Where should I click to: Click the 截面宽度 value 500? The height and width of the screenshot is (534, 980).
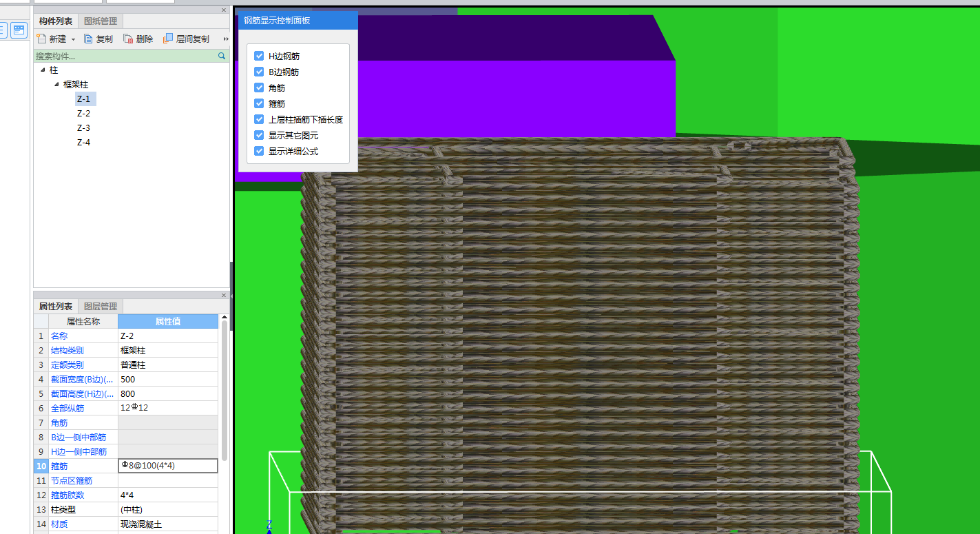168,380
